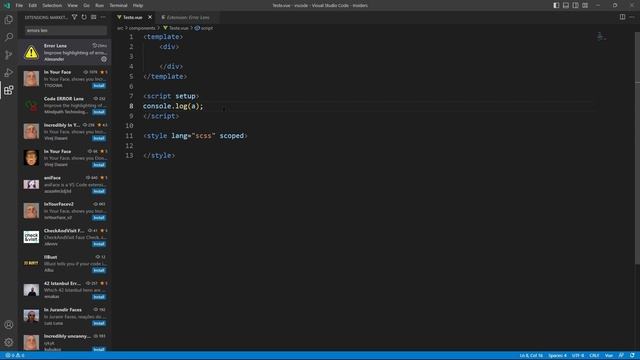Refresh the extensions list
Image resolution: width=640 pixels, height=360 pixels.
coord(84,17)
